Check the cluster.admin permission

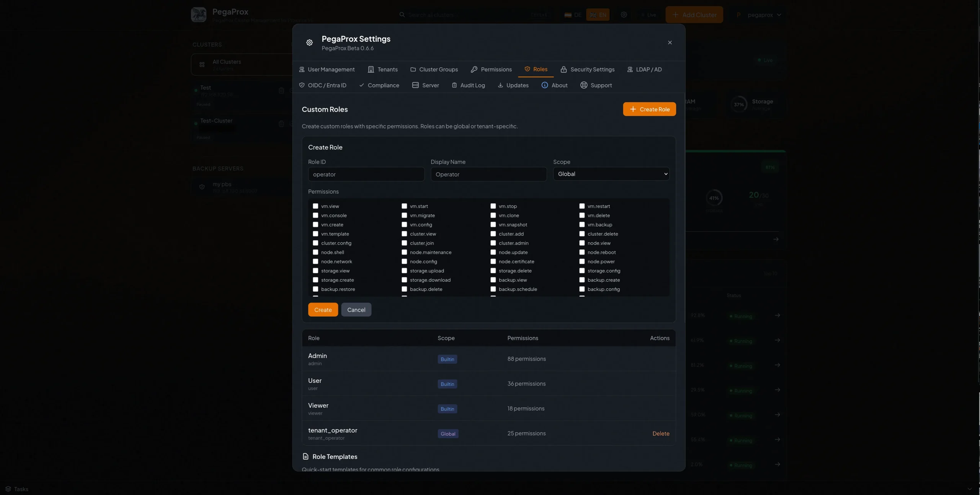493,243
